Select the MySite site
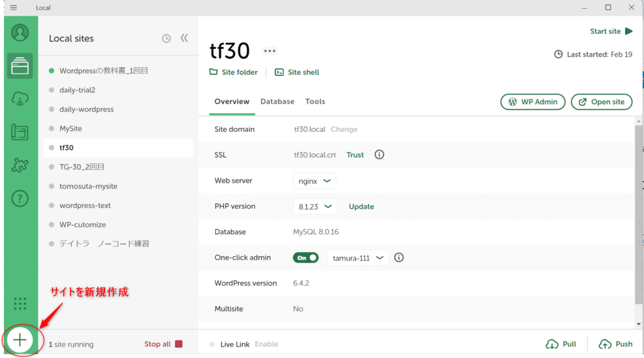This screenshot has width=644, height=358. pyautogui.click(x=118, y=128)
